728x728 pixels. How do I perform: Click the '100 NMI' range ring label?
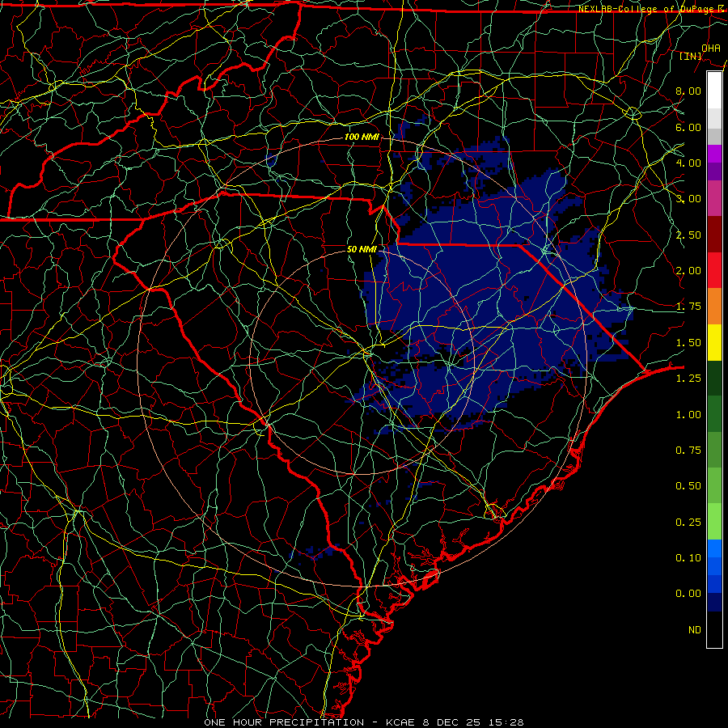click(x=362, y=138)
